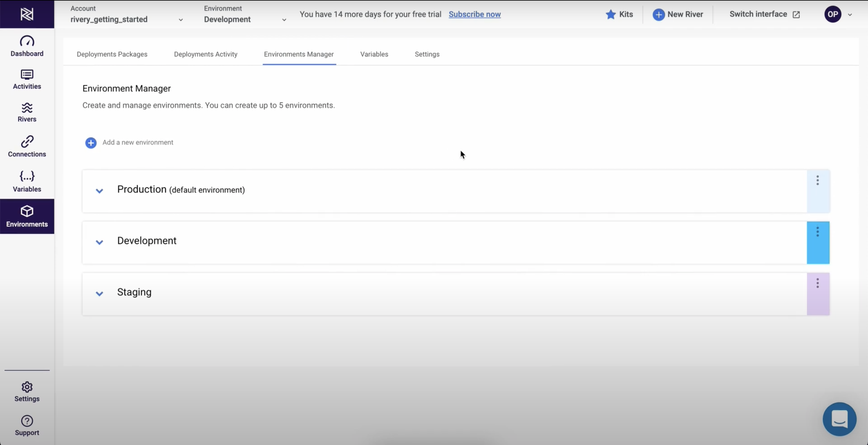Open the sidebar Variables page
868x445 pixels.
tap(27, 181)
